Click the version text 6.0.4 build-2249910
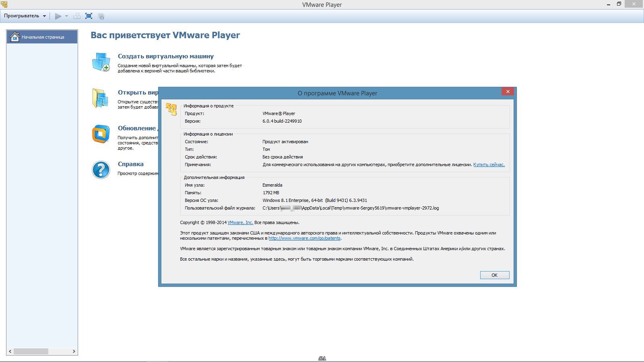 tap(282, 121)
